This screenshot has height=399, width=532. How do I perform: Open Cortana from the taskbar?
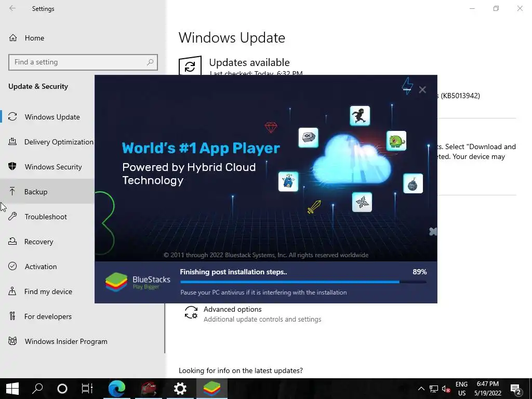(x=62, y=389)
